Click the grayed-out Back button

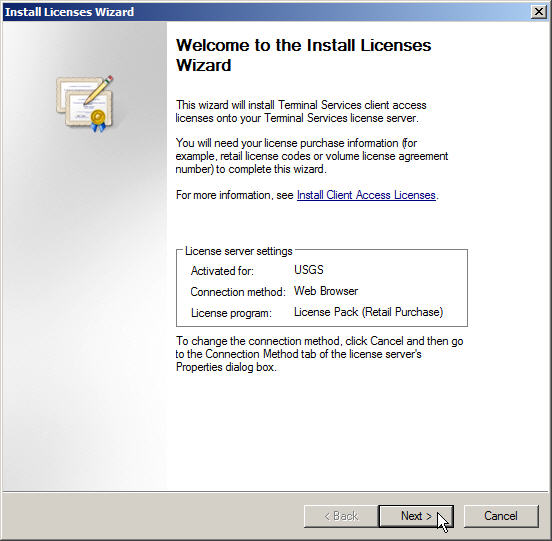[x=341, y=516]
